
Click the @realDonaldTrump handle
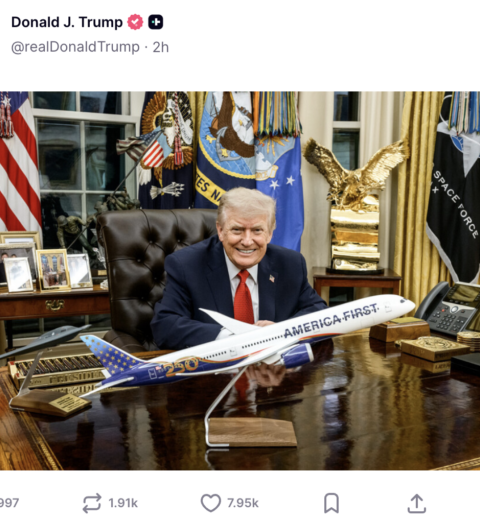[75, 47]
